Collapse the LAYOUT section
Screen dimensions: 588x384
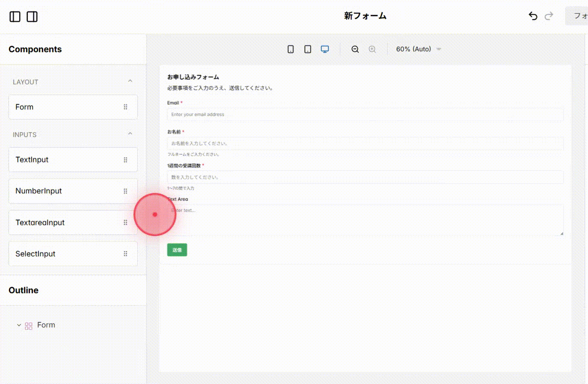pos(130,81)
